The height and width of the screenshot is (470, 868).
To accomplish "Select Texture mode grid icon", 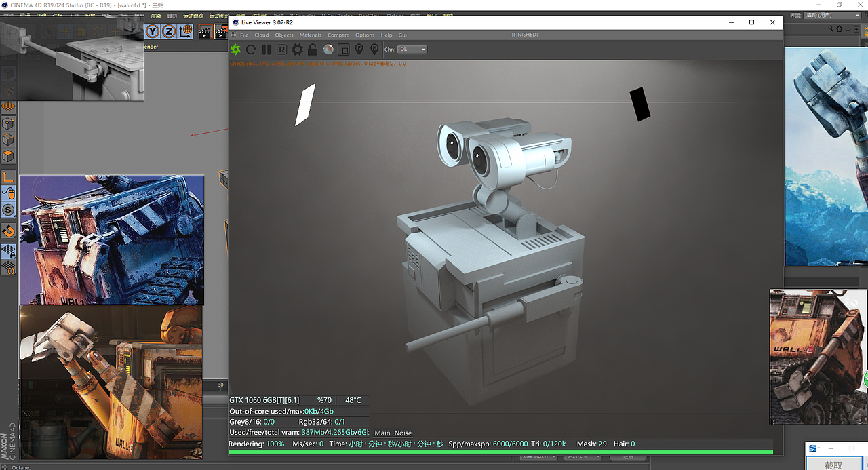I will tap(8, 108).
